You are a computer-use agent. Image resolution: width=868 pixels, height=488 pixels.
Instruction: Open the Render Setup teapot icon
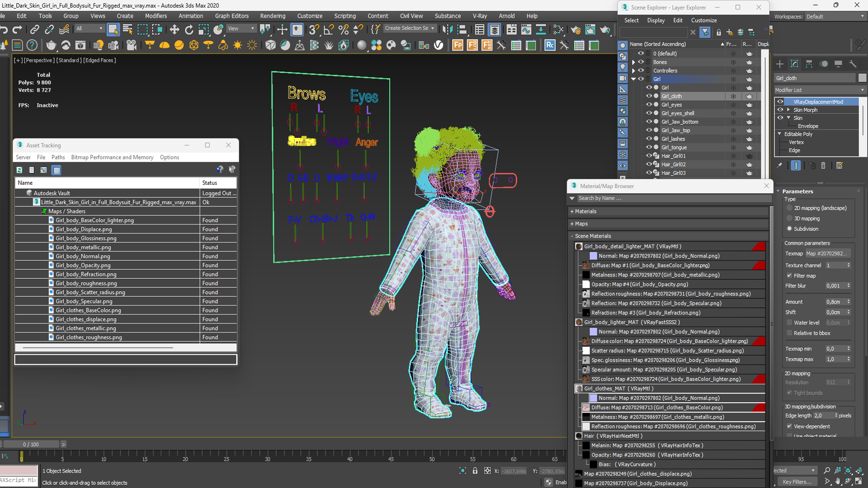tap(576, 30)
